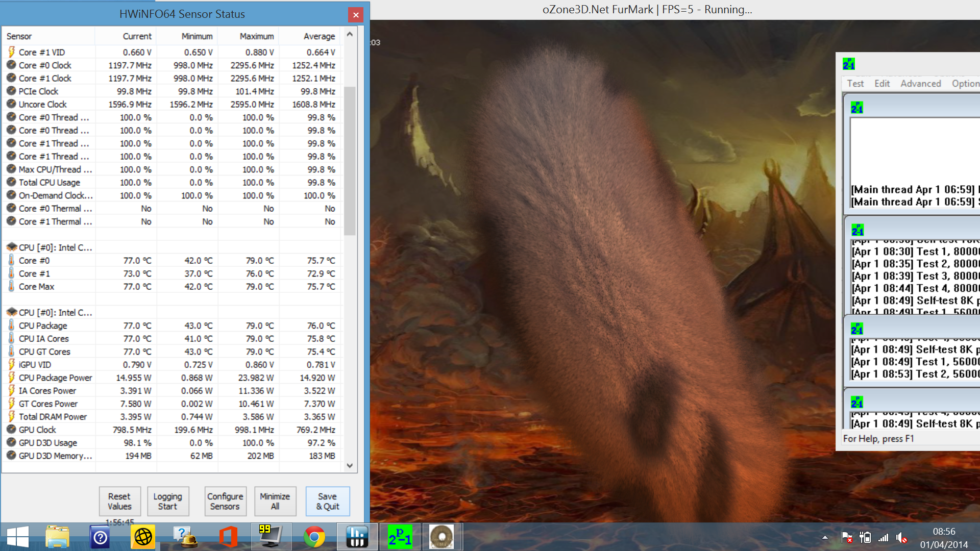Screen dimensions: 980x551
Task: Switch to FurMark taskbar icon
Action: [x=442, y=537]
